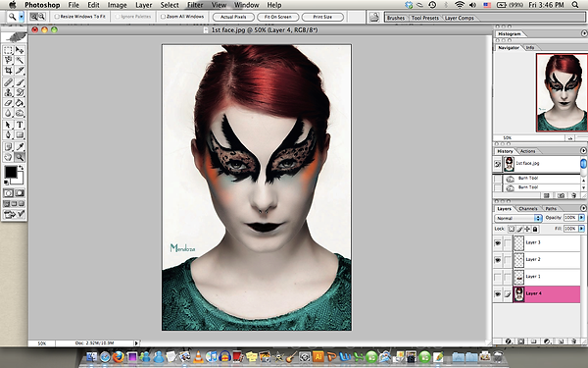Open the Histogram panel flyout menu

click(584, 33)
